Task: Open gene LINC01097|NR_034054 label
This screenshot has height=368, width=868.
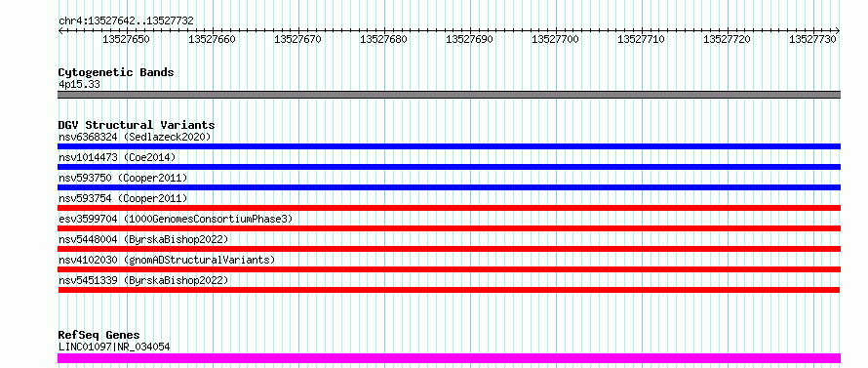Action: pos(114,348)
